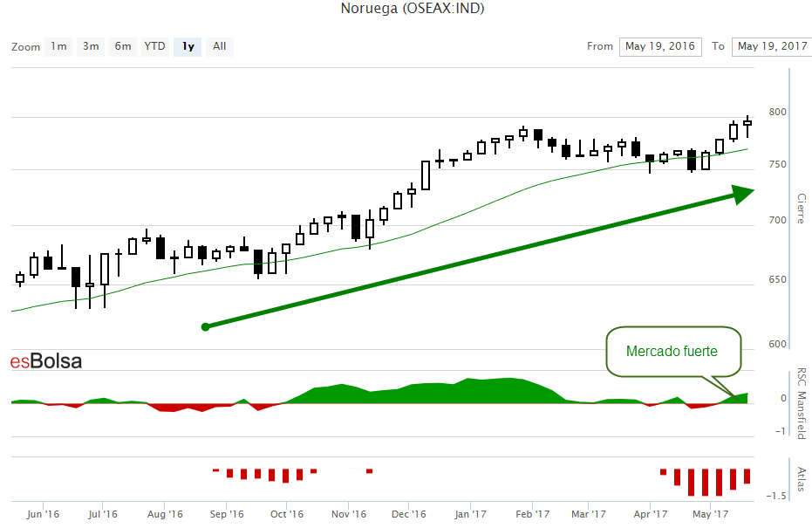The image size is (812, 528).
Task: Set chart zoom to 3m
Action: 91,46
